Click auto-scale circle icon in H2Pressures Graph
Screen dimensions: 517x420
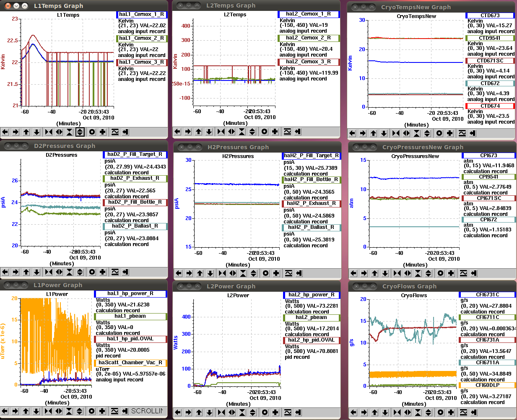pyautogui.click(x=265, y=273)
